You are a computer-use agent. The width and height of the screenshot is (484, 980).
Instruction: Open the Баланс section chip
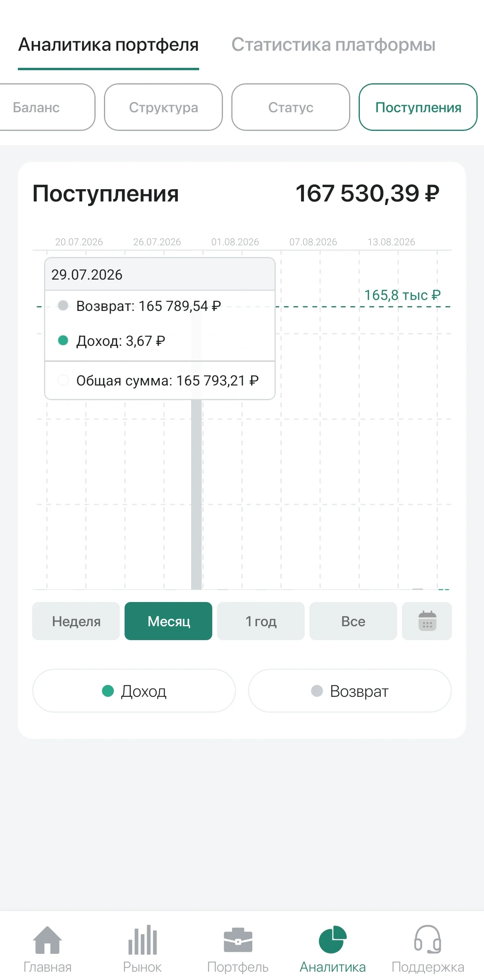point(44,107)
